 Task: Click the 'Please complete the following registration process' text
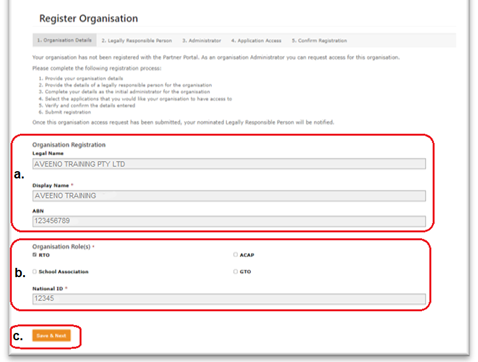tap(97, 68)
